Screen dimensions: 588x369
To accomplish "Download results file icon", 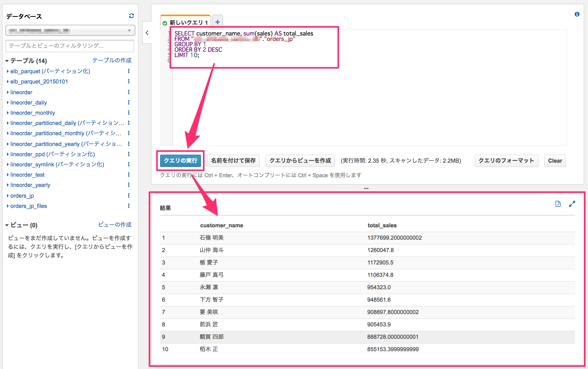I will (x=558, y=204).
